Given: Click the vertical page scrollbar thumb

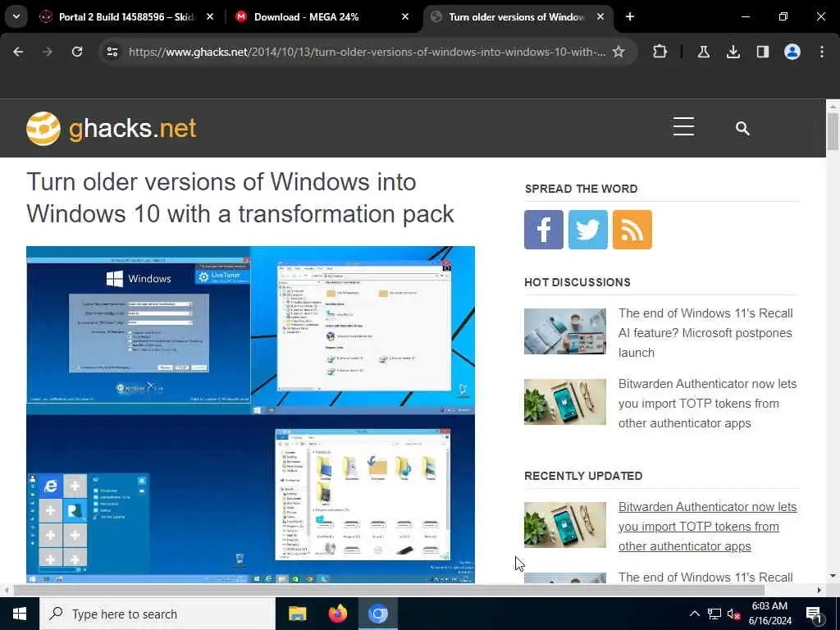Looking at the screenshot, I should (833, 132).
